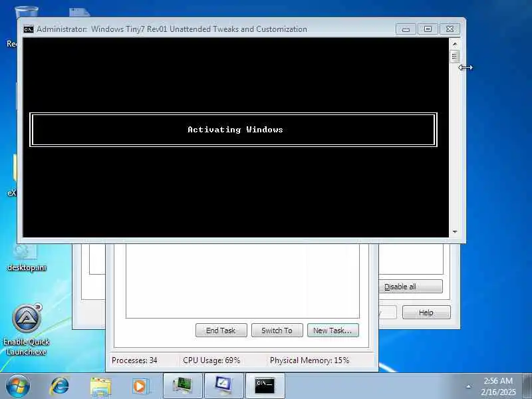Select Enable Quick Launch.exe desktop icon
This screenshot has width=532, height=399.
27,330
